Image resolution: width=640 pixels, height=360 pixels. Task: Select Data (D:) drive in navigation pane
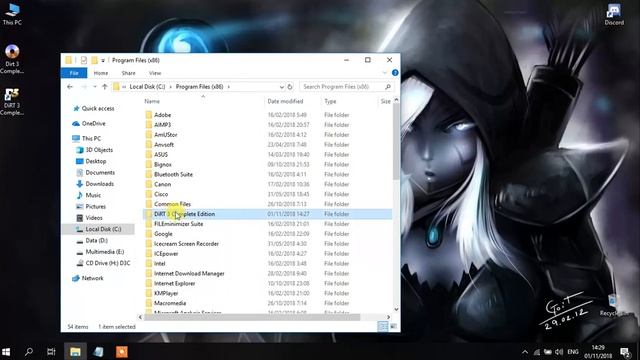pos(96,240)
